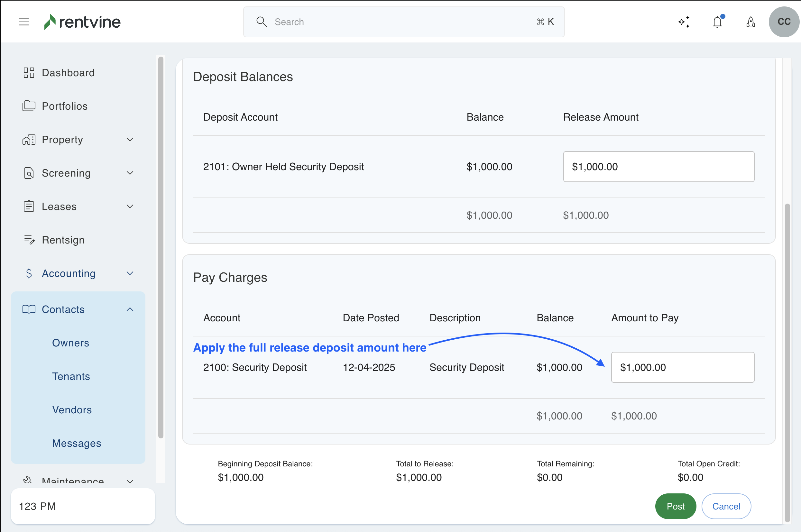The width and height of the screenshot is (801, 532).
Task: Collapse the Contacts section chevron
Action: pos(130,309)
